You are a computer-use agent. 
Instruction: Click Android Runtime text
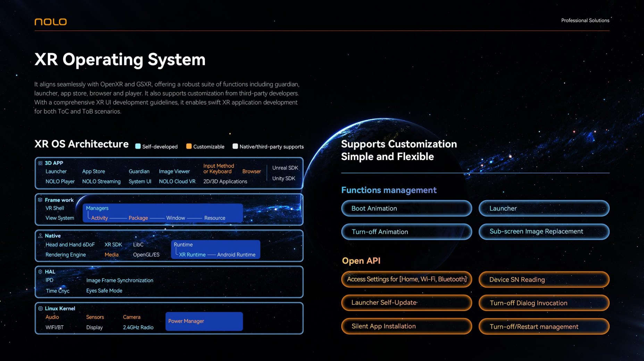(x=236, y=255)
